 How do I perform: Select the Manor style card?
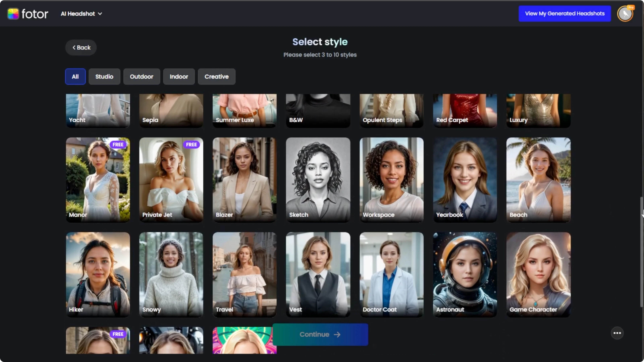[x=98, y=180]
